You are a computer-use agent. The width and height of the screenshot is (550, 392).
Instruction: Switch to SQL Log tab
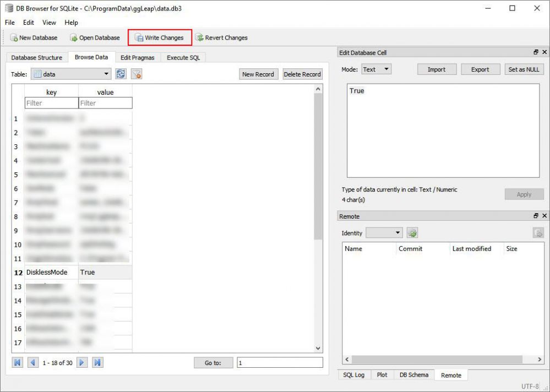pyautogui.click(x=353, y=375)
